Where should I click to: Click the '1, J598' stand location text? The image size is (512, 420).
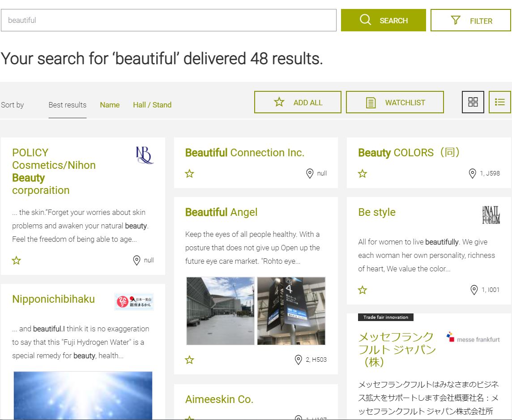490,173
